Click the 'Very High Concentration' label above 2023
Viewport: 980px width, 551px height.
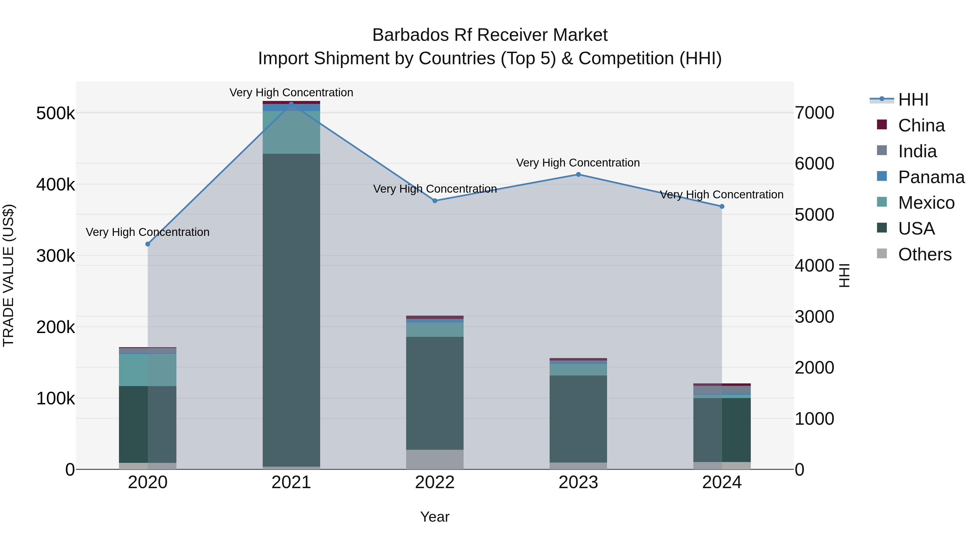pyautogui.click(x=578, y=163)
